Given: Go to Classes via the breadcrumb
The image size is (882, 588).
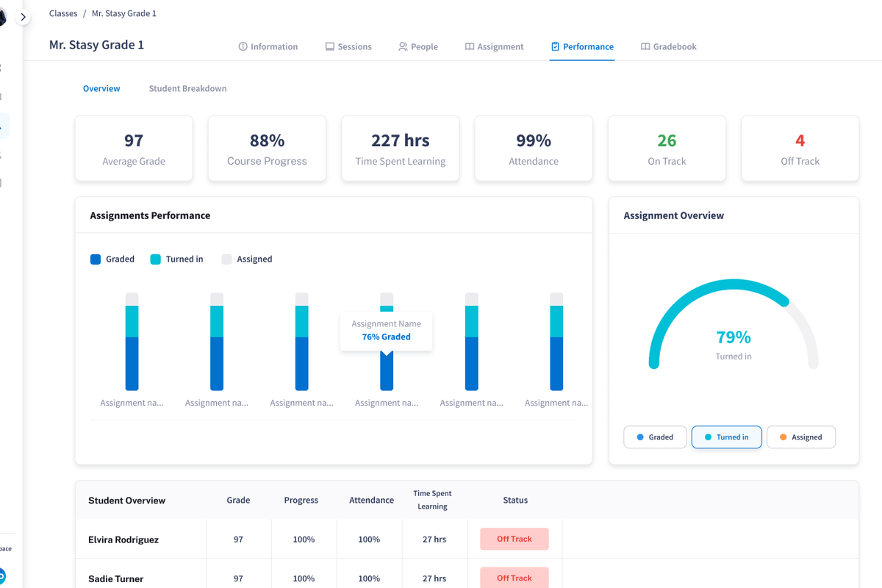Looking at the screenshot, I should pos(63,13).
